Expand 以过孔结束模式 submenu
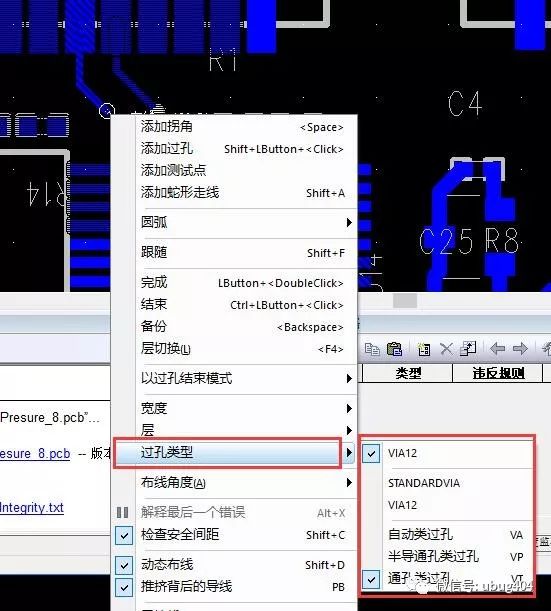Image resolution: width=551 pixels, height=611 pixels. [246, 378]
